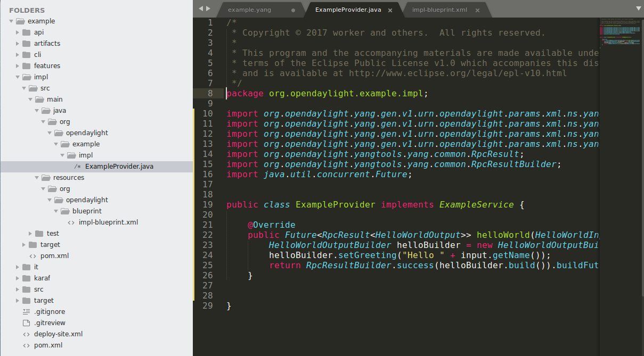644x356 pixels.
Task: Click the it folder icon
Action: (27, 267)
